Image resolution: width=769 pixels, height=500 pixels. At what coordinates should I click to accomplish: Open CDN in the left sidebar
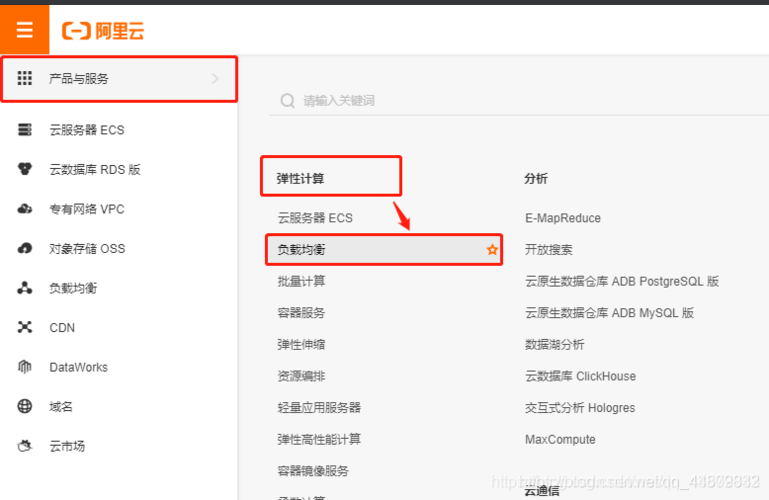coord(62,327)
